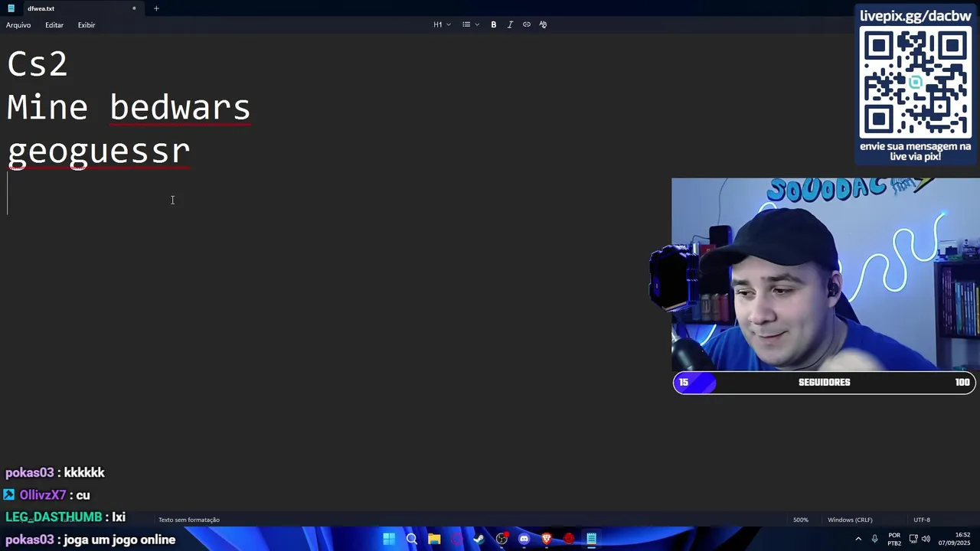Open the Arquivo menu
This screenshot has width=980, height=551.
[x=18, y=25]
